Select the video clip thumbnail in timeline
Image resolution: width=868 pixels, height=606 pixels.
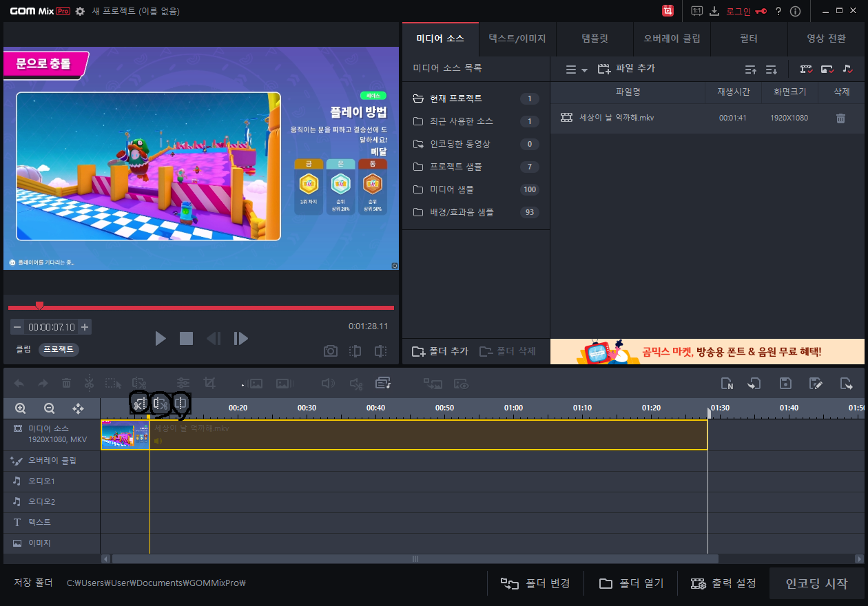coord(125,435)
